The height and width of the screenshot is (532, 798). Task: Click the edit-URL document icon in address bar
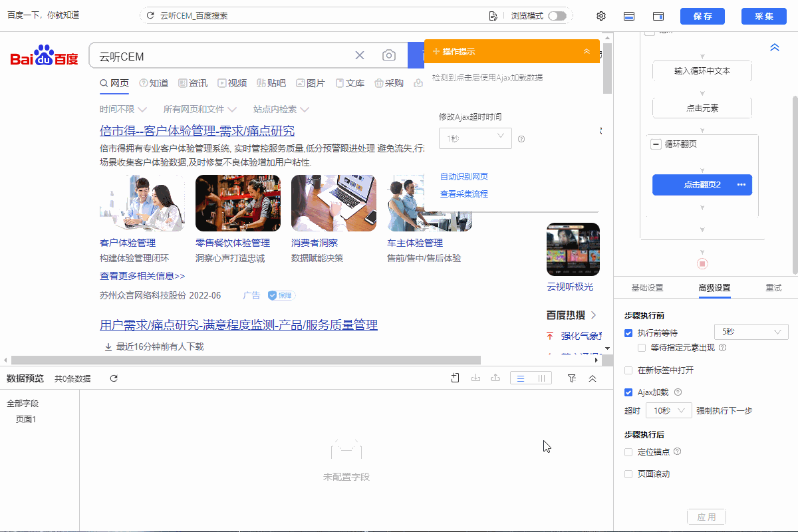point(493,16)
